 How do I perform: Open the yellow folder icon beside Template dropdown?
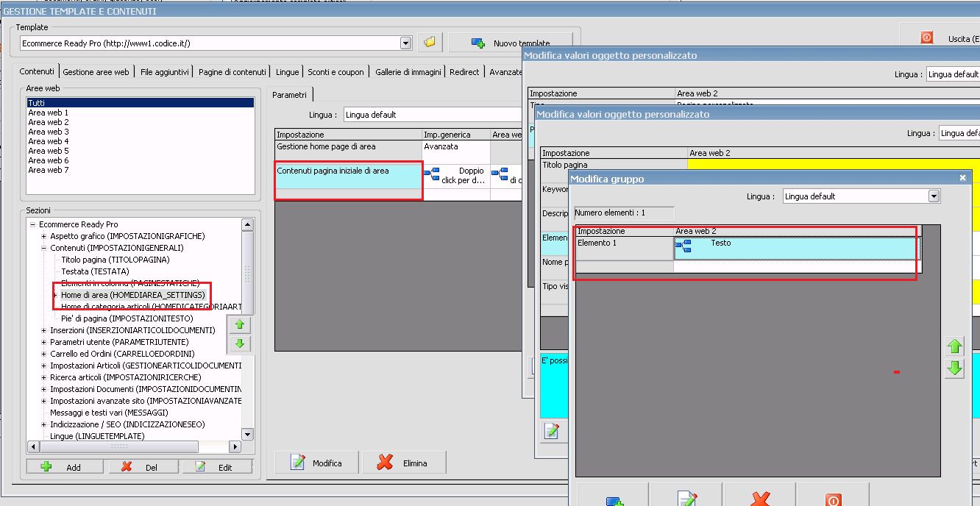(x=430, y=43)
